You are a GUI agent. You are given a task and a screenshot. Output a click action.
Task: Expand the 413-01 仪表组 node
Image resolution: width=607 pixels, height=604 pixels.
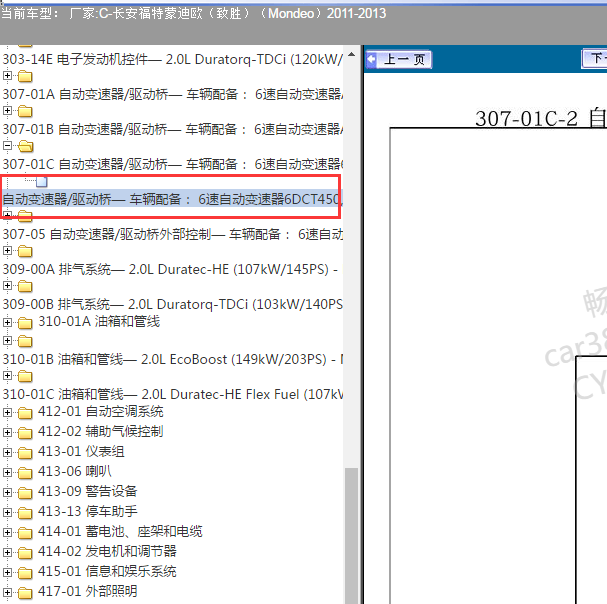[x=7, y=452]
